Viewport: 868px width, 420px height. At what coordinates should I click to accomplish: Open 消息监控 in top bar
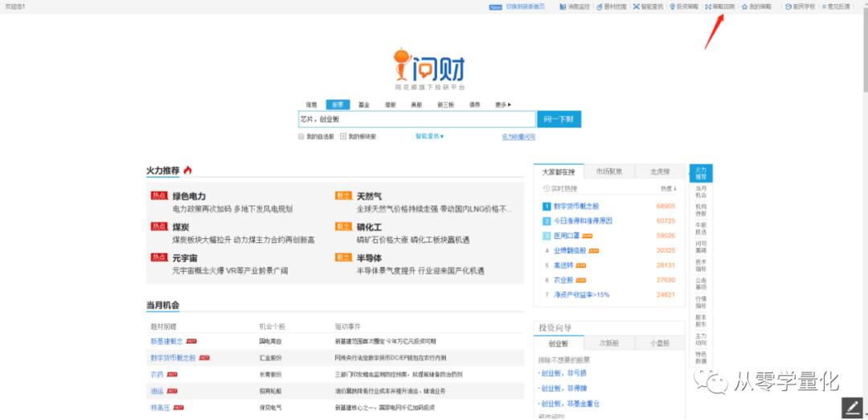pos(575,6)
